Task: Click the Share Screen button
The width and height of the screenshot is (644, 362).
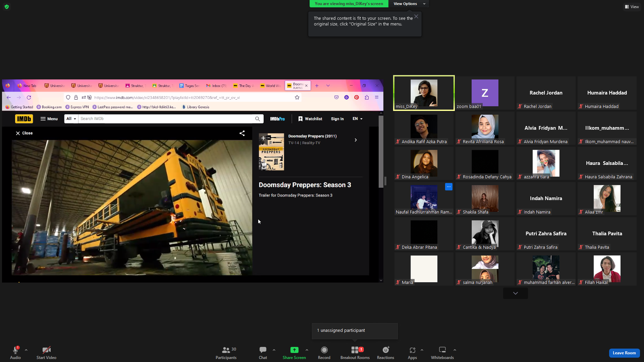Action: click(x=294, y=353)
